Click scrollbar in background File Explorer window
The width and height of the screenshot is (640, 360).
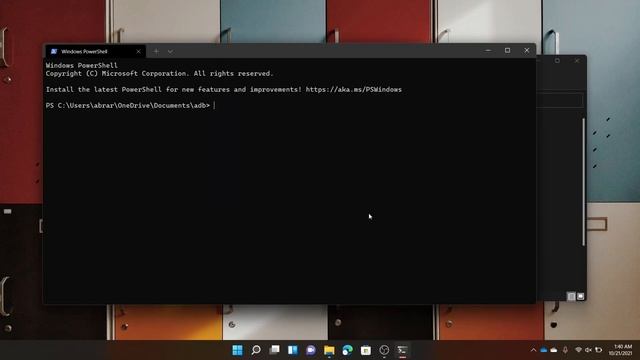coord(583,182)
